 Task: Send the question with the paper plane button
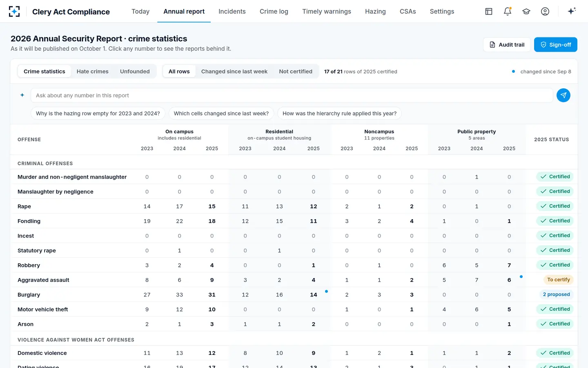coord(563,95)
